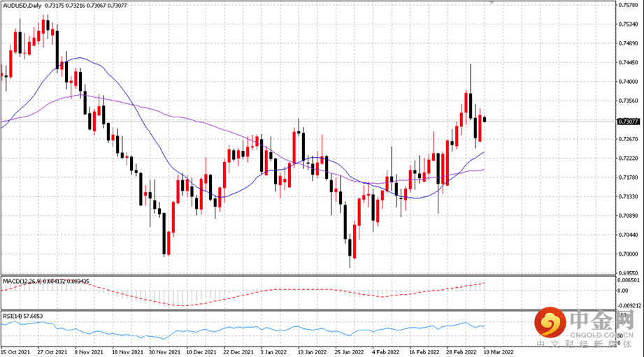Image resolution: width=644 pixels, height=357 pixels.
Task: Click the 0.71780 price axis label
Action: tap(629, 177)
